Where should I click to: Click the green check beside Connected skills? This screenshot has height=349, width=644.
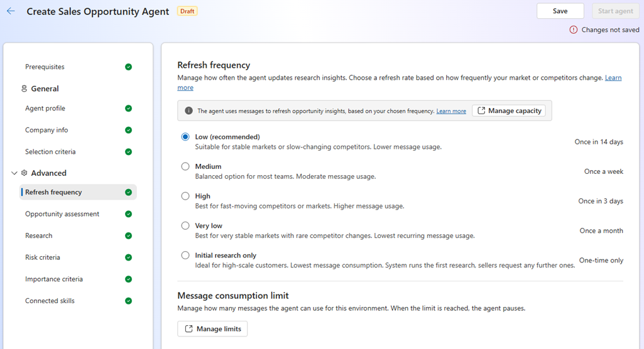(129, 301)
